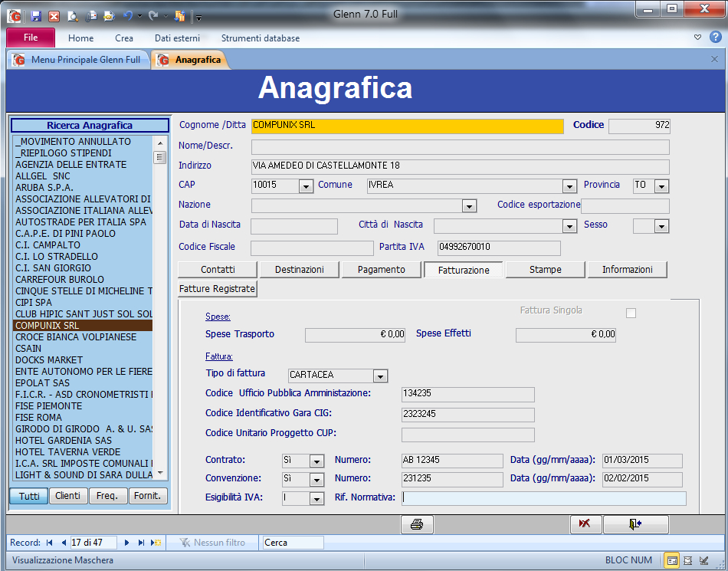Expand the Comune dropdown

click(x=569, y=186)
